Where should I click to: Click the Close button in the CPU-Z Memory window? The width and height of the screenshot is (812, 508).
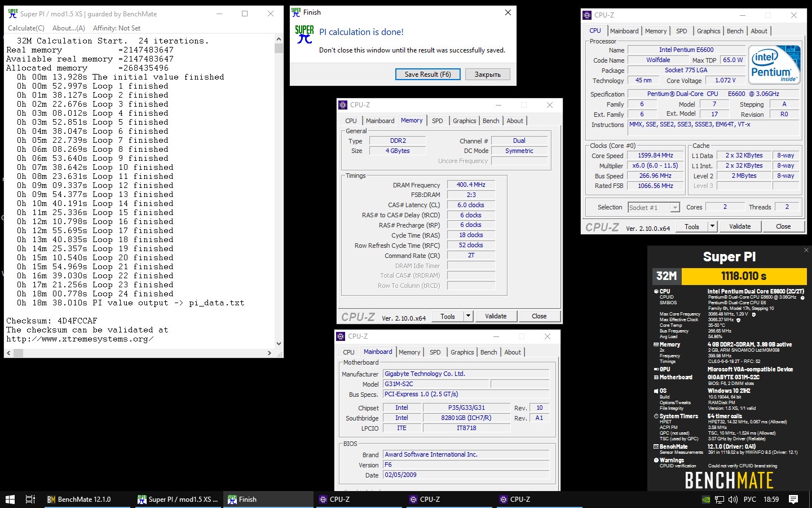pyautogui.click(x=539, y=316)
